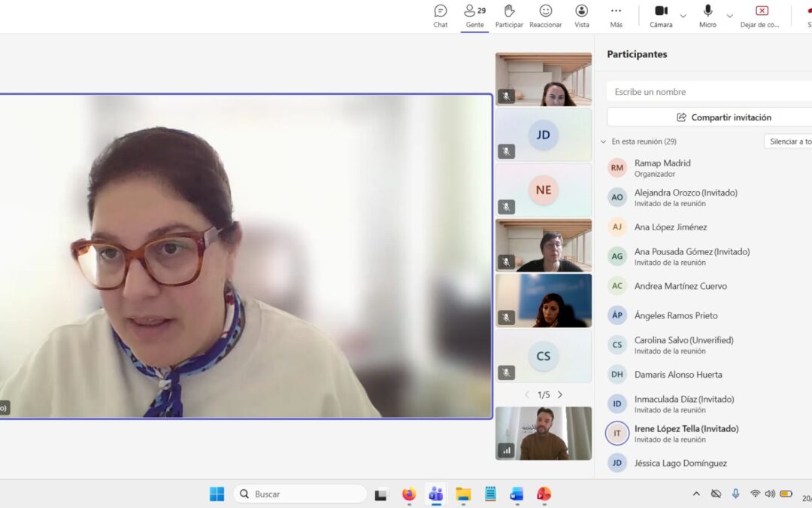This screenshot has height=508, width=812.
Task: Click the Compartir invitación button
Action: [723, 117]
